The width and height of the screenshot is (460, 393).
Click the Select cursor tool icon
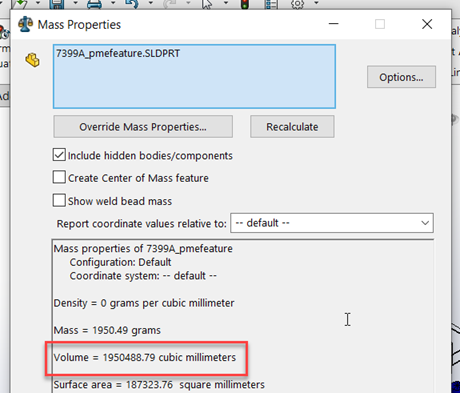[x=207, y=4]
